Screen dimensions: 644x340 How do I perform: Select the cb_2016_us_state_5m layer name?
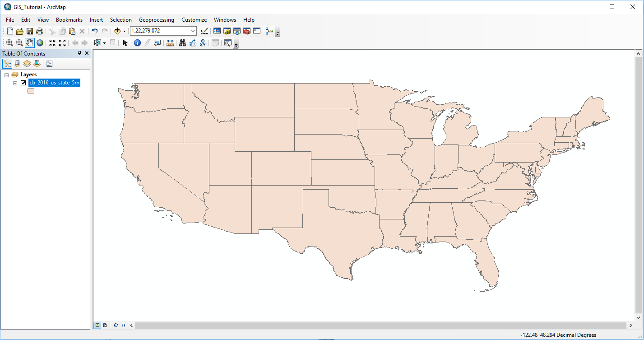[x=54, y=83]
